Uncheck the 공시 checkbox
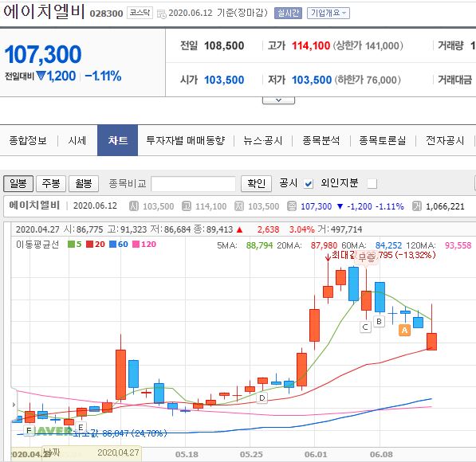Viewport: 476px width, 462px height. click(x=309, y=184)
